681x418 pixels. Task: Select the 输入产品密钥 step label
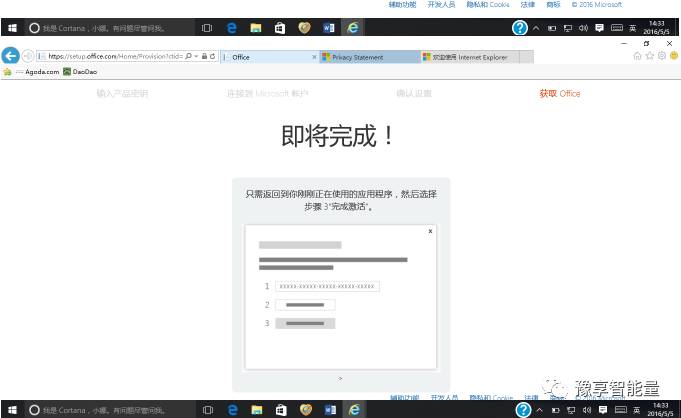[122, 93]
